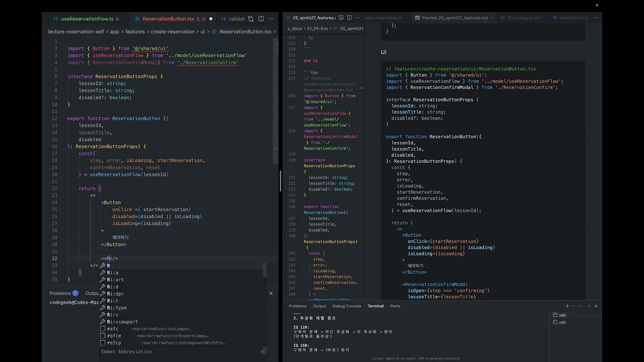The height and width of the screenshot is (362, 644).
Task: Pick the 'Ri:d' suggestion
Action: (181, 287)
